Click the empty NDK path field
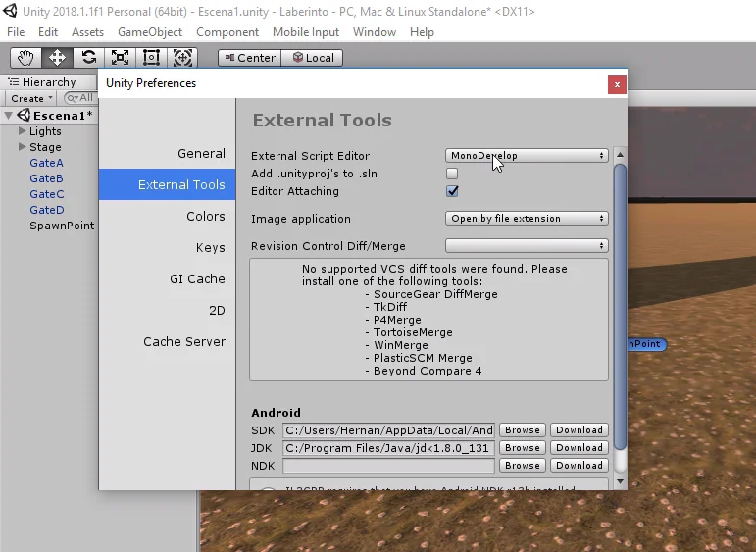The image size is (756, 552). [x=388, y=465]
